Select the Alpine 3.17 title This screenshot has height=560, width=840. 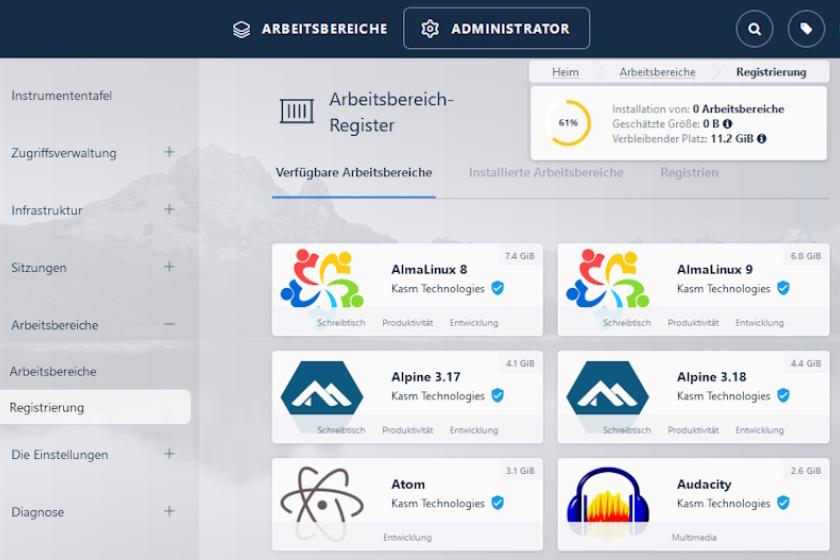click(x=425, y=377)
